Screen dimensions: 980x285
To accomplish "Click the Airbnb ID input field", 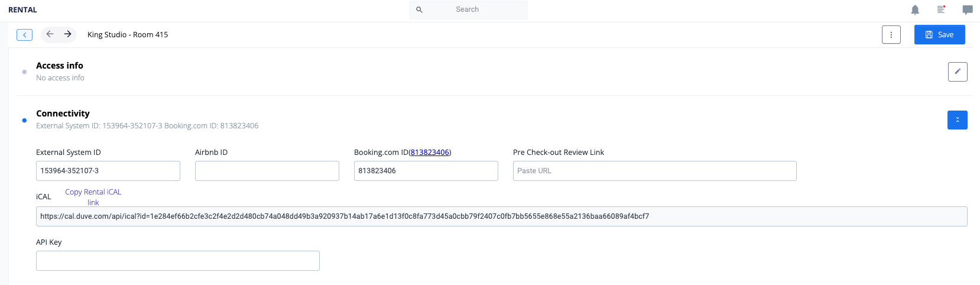I will coord(267,171).
